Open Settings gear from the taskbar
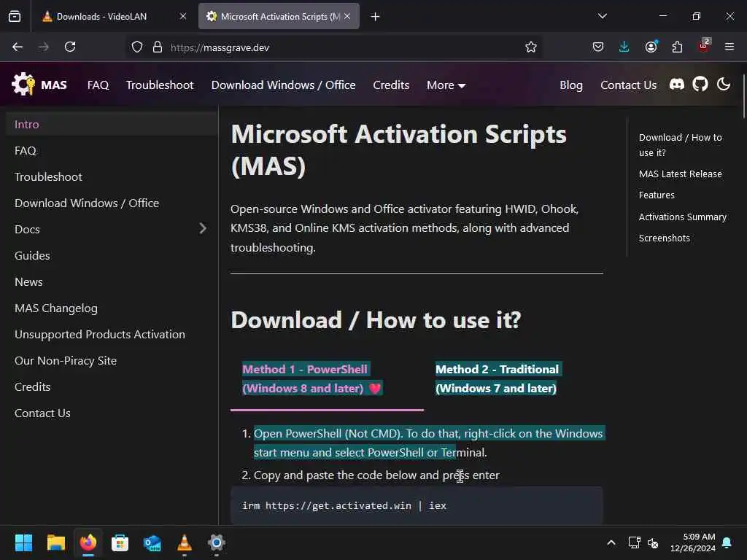Viewport: 747px width, 560px height. (216, 542)
